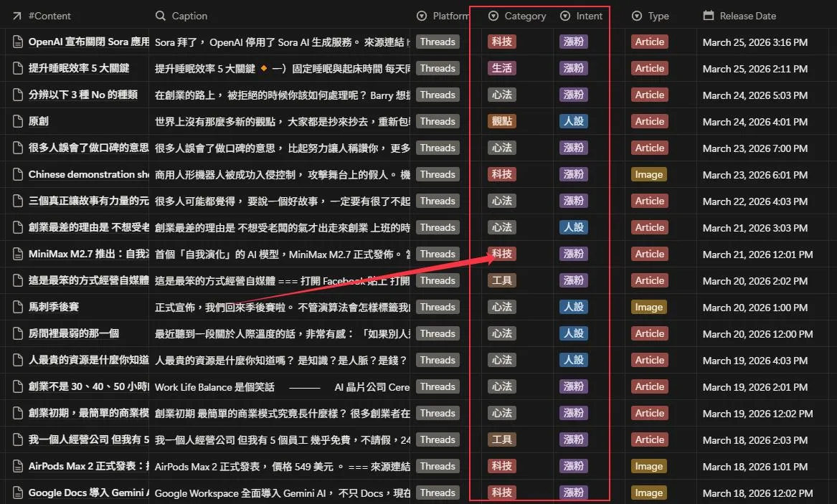Click the page icon beside the 原創 row
The width and height of the screenshot is (837, 504).
pyautogui.click(x=18, y=121)
